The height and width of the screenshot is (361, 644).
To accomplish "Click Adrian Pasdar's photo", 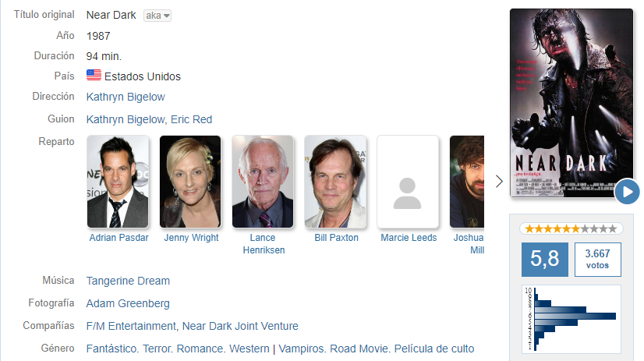I will tap(118, 182).
